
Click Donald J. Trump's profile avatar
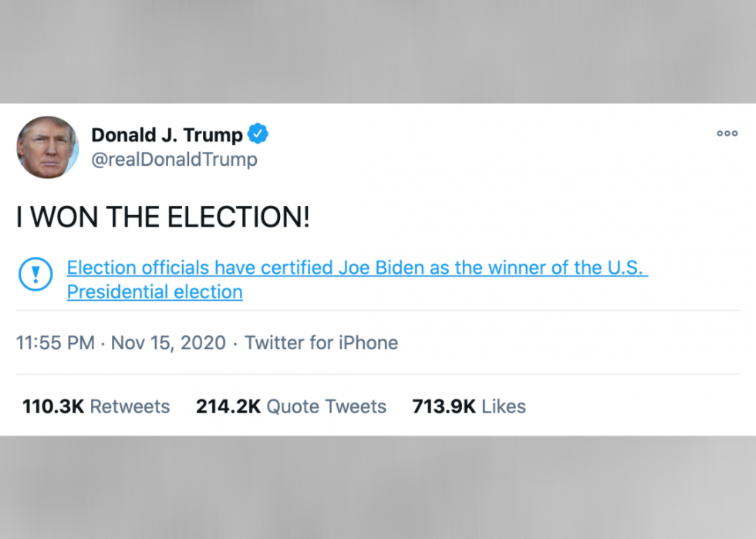point(48,147)
